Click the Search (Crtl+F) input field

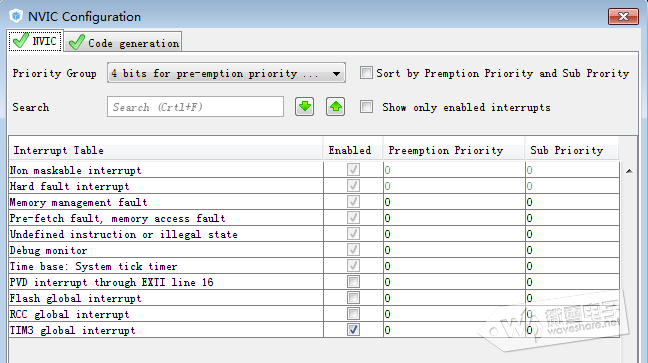tap(195, 107)
